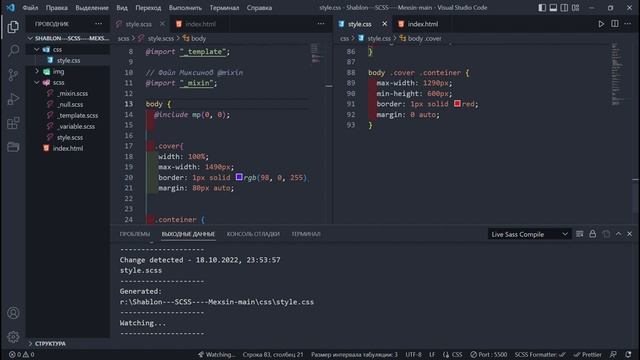Open the Правка menu

57,8
